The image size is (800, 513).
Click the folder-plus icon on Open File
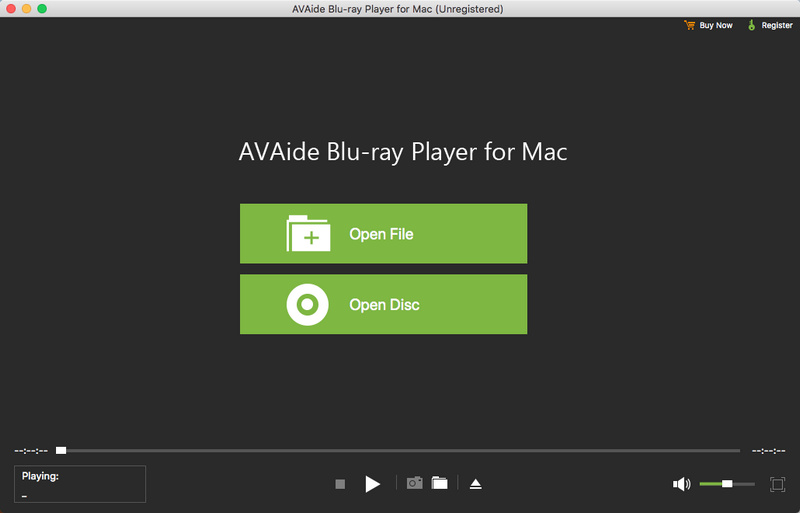click(x=308, y=233)
